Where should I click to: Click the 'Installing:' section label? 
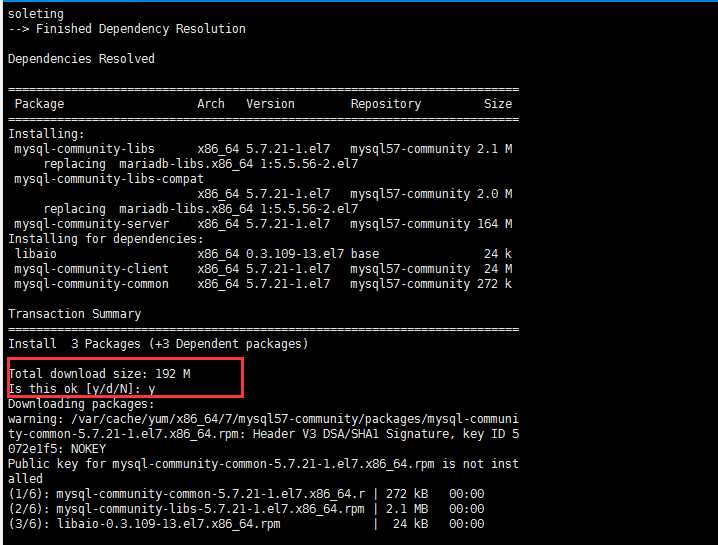click(46, 134)
